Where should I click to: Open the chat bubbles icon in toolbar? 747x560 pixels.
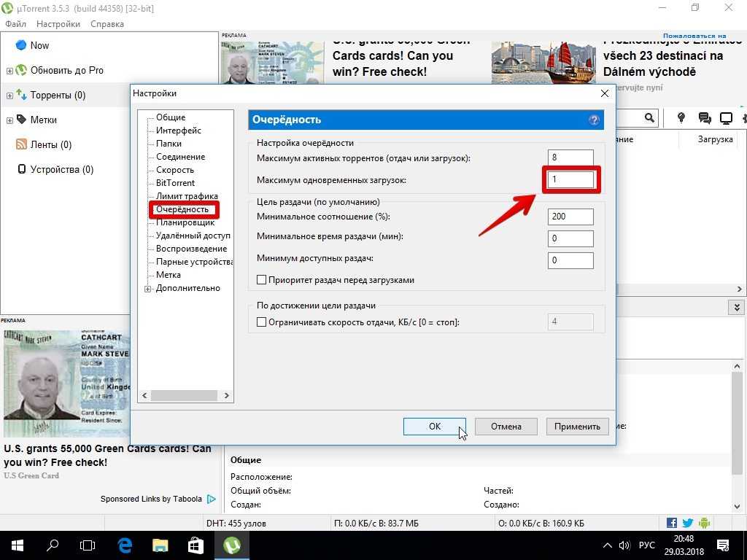[x=704, y=118]
